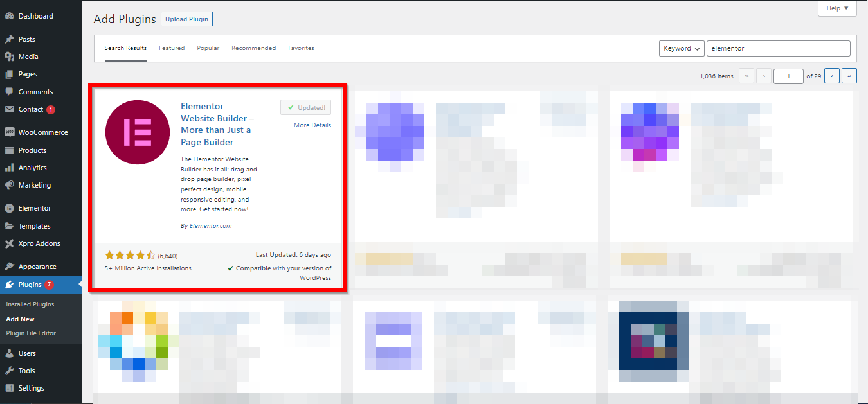Jump to last results page
This screenshot has width=868, height=404.
coord(849,76)
